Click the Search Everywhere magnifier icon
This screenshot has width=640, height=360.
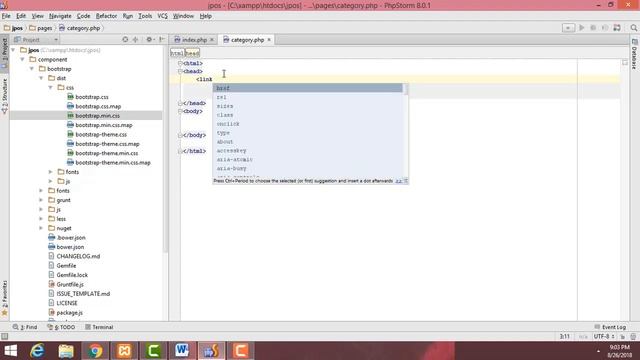633,28
